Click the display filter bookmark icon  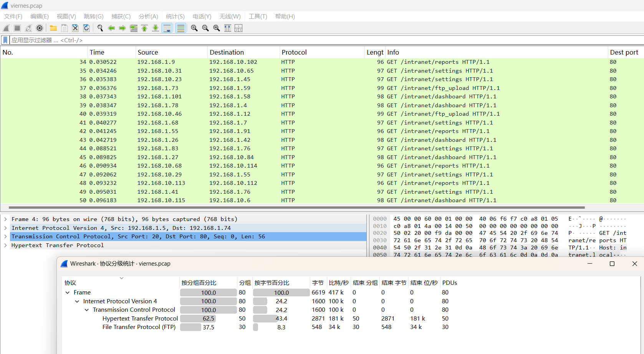[5, 40]
